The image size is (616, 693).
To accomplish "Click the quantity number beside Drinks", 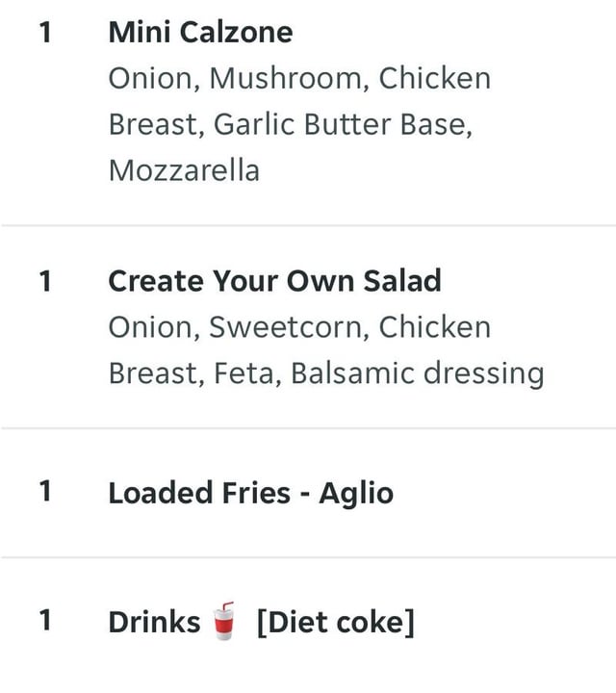I will click(x=45, y=621).
